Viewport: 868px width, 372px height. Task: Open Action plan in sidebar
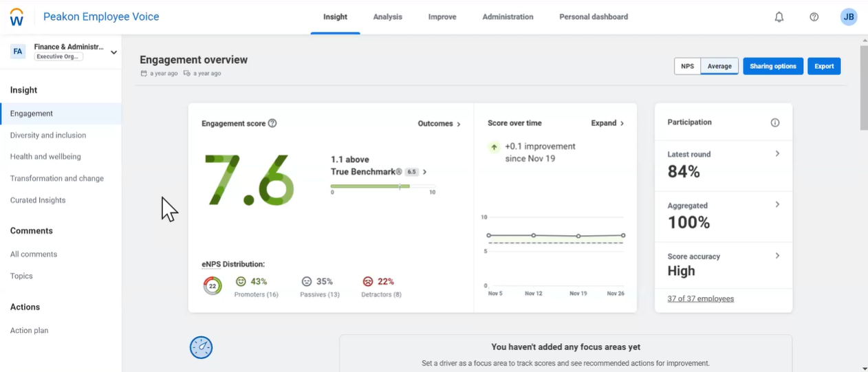point(29,331)
